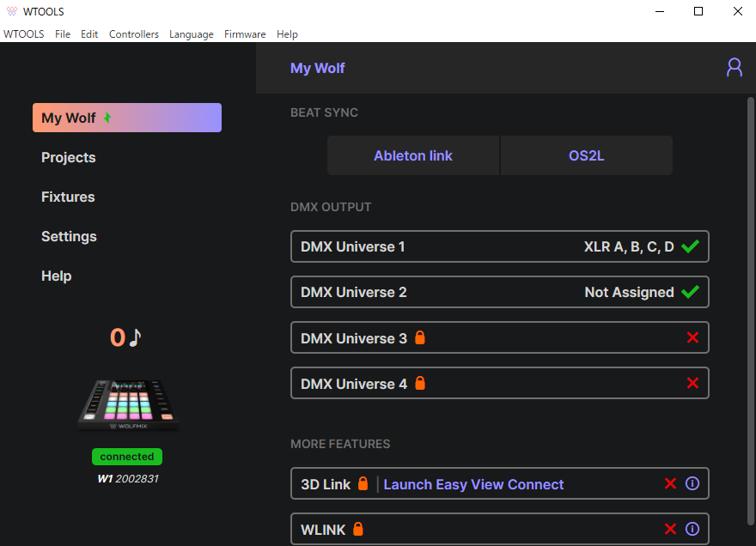The image size is (756, 546).
Task: Click the green checkmark on DMX Universe 2
Action: [x=691, y=292]
